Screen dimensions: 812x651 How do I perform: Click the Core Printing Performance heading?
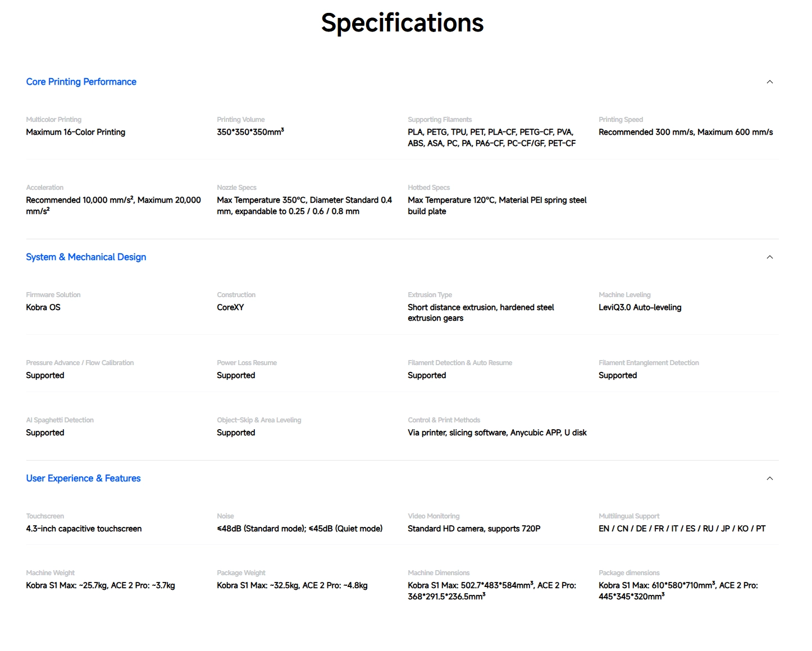[81, 82]
